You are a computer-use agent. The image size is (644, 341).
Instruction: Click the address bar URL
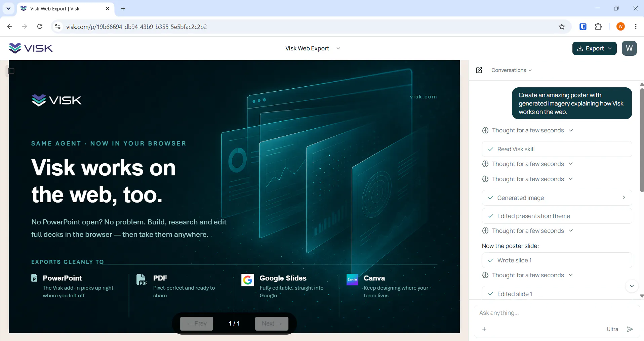click(x=136, y=27)
